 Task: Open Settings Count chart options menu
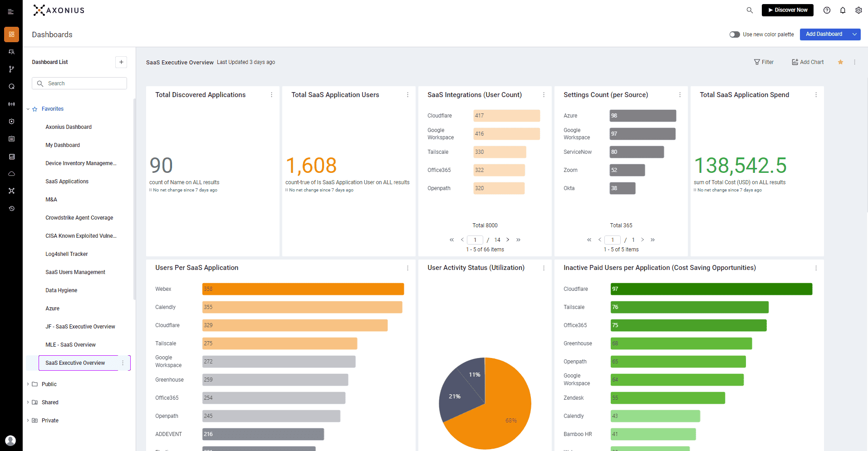coord(680,95)
